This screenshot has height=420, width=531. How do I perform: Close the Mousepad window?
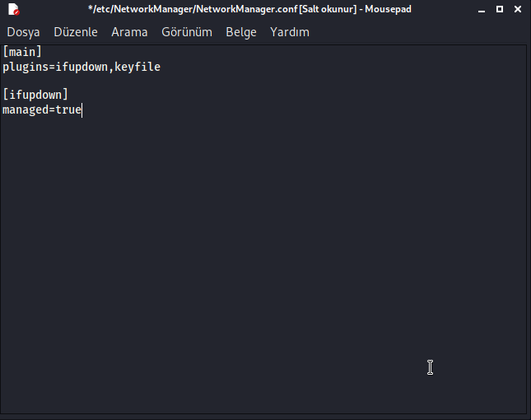(516, 9)
